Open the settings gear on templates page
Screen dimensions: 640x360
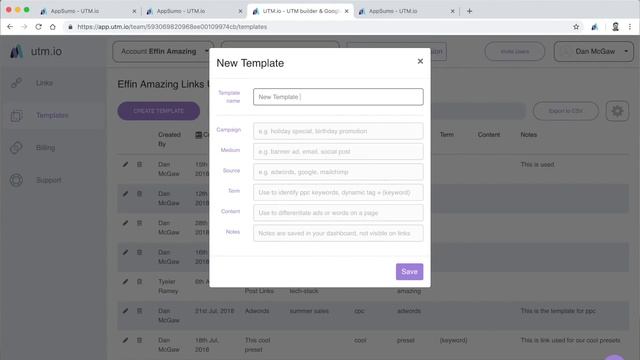point(617,111)
